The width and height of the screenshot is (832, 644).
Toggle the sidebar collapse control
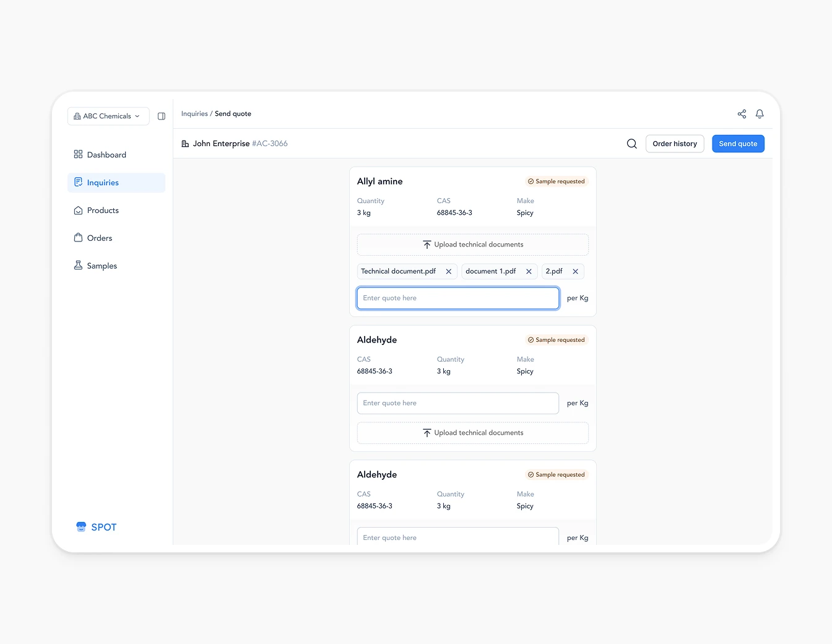[162, 116]
